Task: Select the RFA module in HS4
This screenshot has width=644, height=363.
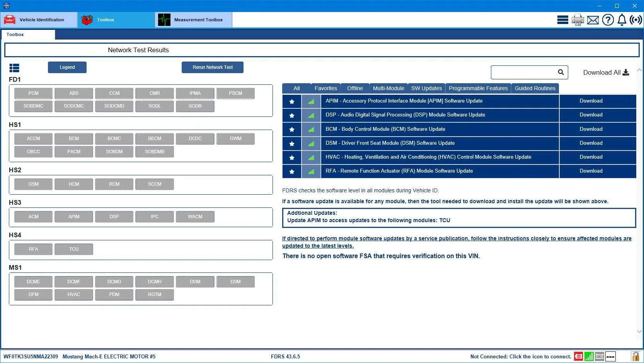Action: 33,249
